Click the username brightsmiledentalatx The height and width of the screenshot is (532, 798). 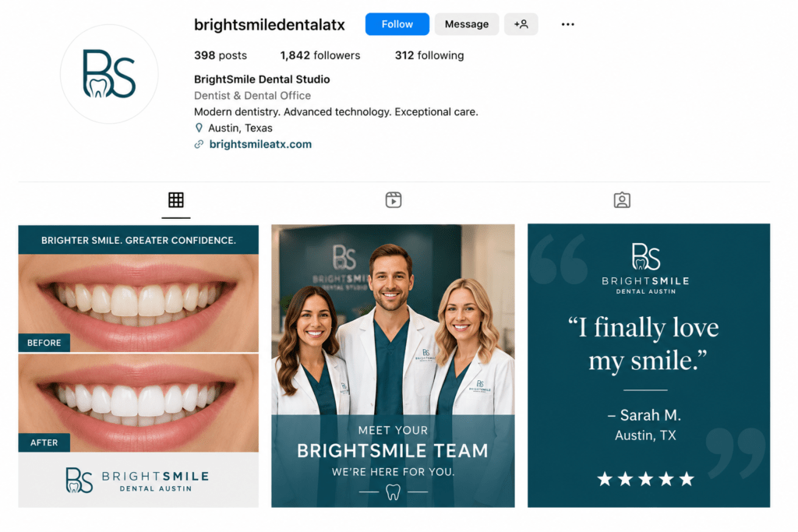coord(269,24)
